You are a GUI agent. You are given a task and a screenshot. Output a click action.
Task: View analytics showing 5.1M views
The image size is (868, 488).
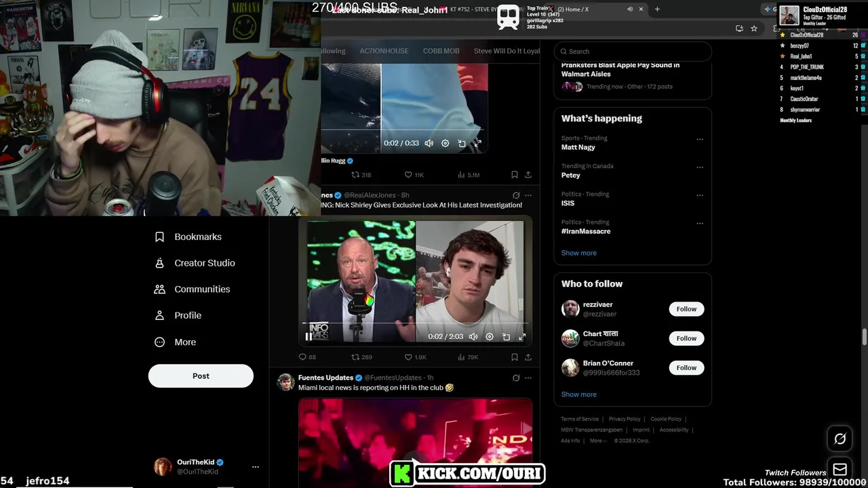pos(469,175)
